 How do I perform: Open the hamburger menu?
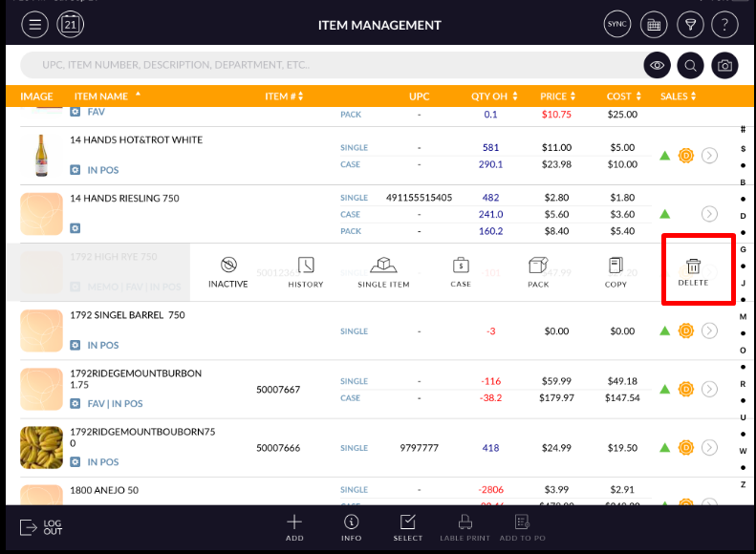coord(35,25)
